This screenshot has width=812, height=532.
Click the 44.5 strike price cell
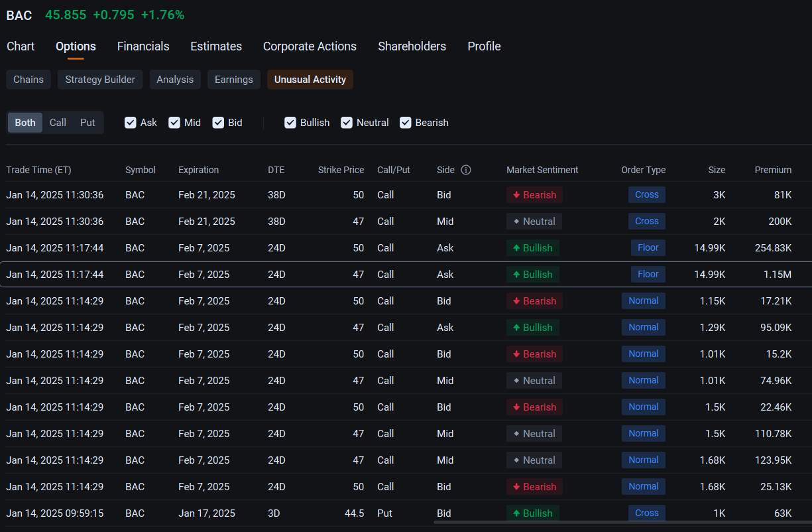(353, 513)
